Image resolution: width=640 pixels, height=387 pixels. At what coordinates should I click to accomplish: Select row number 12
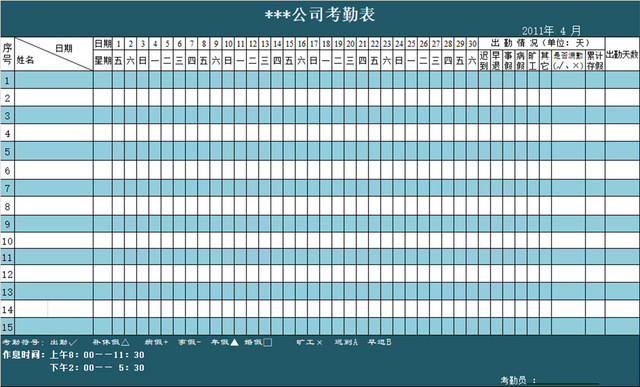[7, 274]
